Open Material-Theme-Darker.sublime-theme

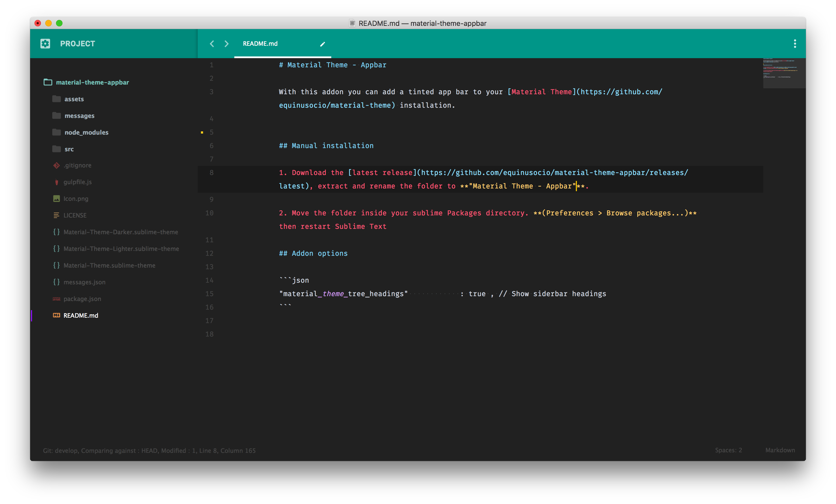(x=121, y=232)
